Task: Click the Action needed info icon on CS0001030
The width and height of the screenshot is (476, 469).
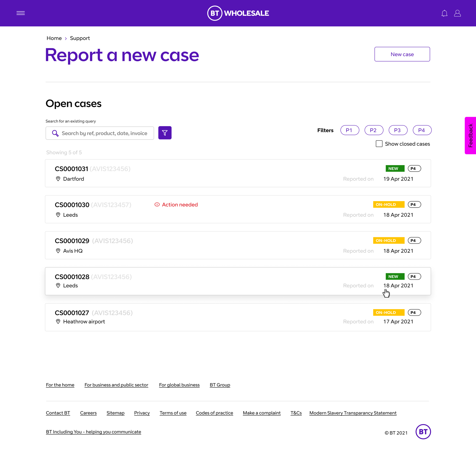Action: pos(157,204)
